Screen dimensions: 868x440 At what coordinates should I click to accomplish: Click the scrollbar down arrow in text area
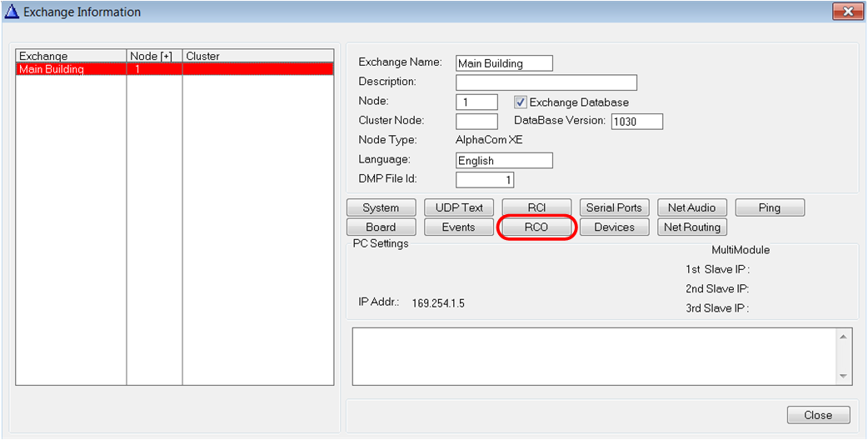(x=844, y=377)
